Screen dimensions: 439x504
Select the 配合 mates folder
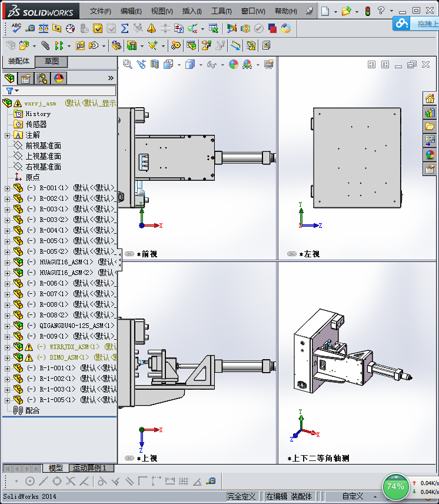[32, 411]
